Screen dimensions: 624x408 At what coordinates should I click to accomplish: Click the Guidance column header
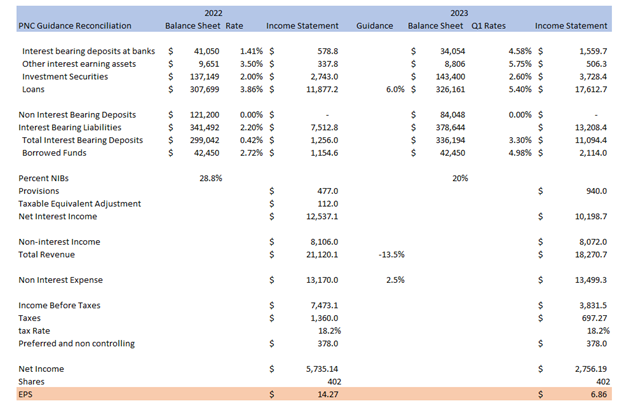pos(374,24)
